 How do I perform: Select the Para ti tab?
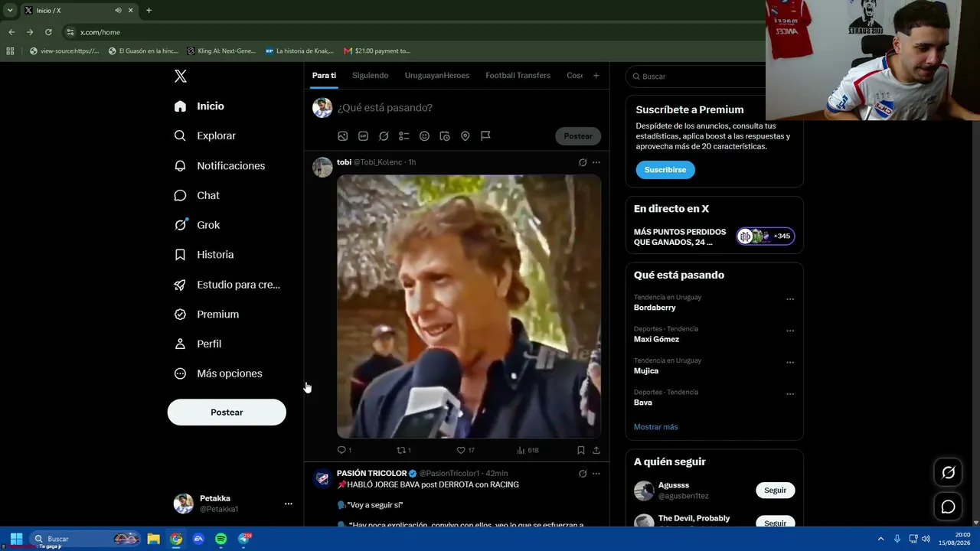324,76
